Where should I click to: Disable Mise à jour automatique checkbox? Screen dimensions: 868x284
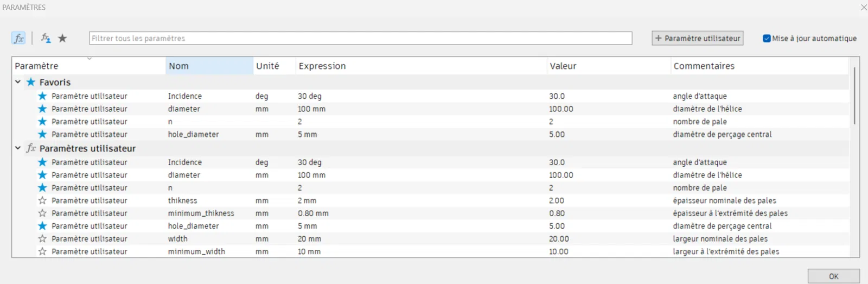click(767, 39)
